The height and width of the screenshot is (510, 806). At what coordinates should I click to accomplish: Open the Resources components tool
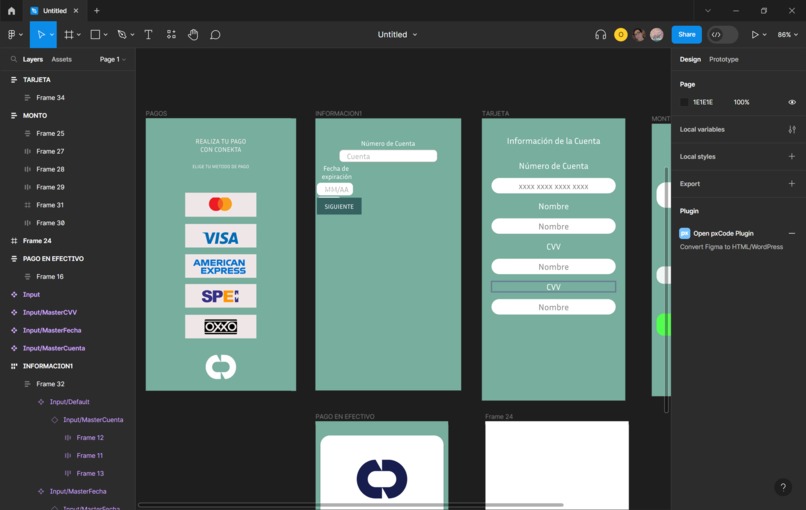pyautogui.click(x=171, y=34)
